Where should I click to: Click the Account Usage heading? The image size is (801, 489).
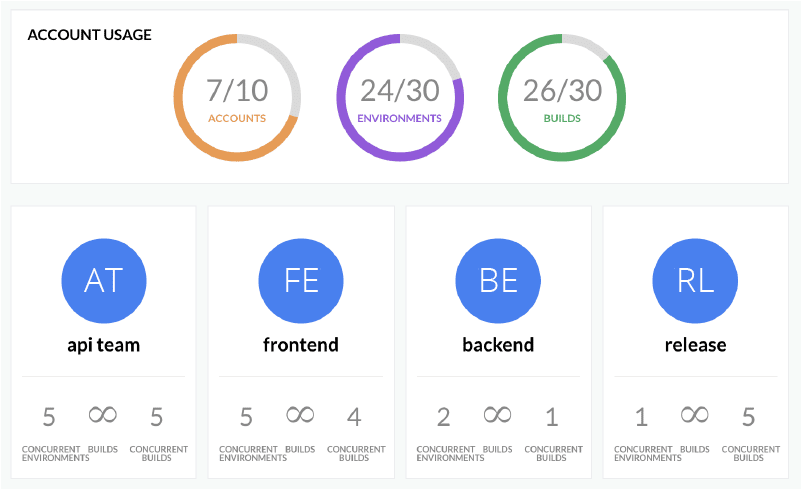(x=90, y=35)
